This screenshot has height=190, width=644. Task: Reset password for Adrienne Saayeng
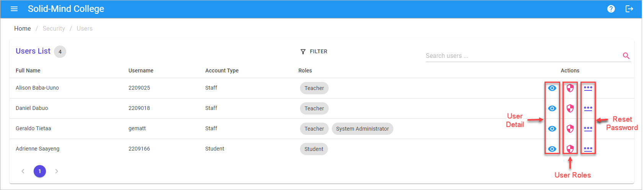(588, 149)
